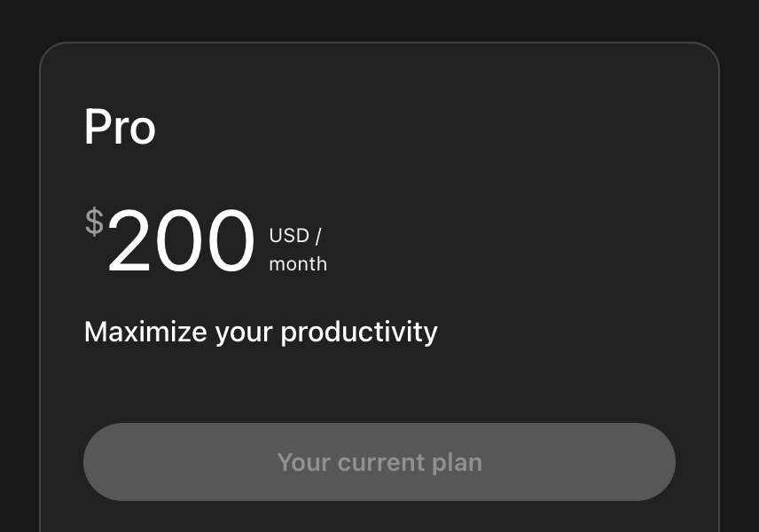Click the word 'plan' on the gray button
Screen dimensions: 759x532
click(x=457, y=463)
